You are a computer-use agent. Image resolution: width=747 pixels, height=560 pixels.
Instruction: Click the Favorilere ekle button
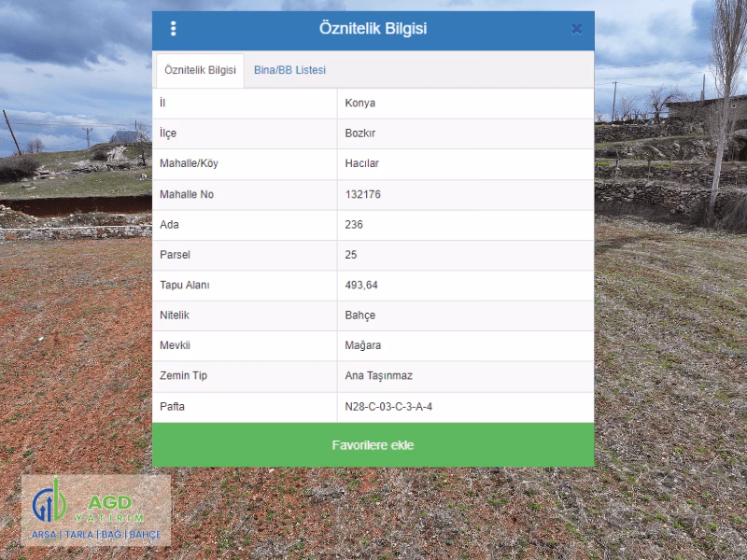[373, 445]
